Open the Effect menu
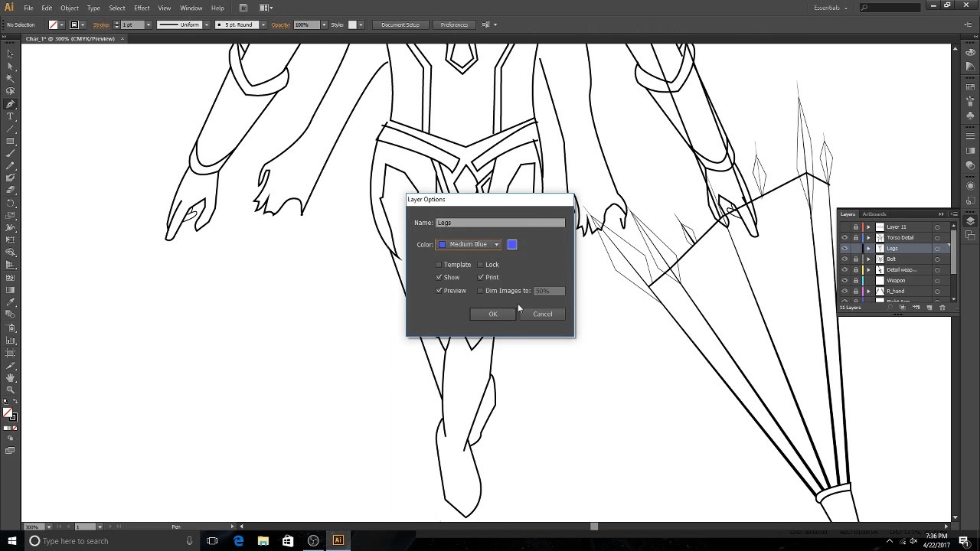This screenshot has height=551, width=980. [x=142, y=8]
